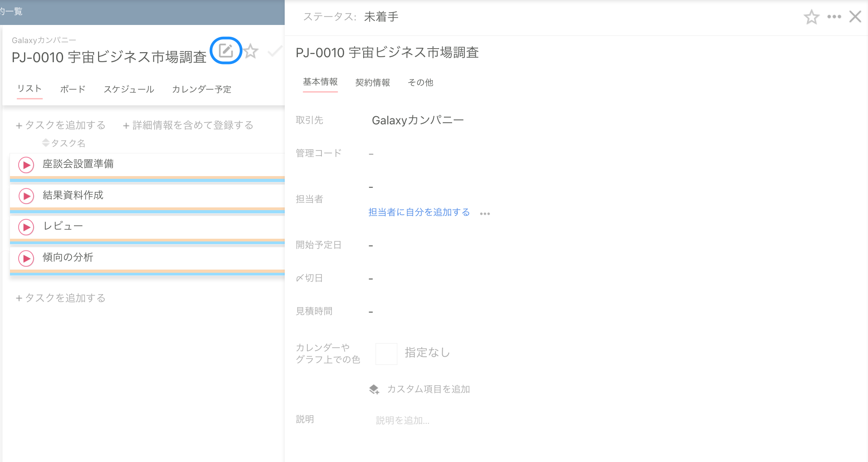Open the ellipsis menu at top right
868x462 pixels.
coord(834,16)
